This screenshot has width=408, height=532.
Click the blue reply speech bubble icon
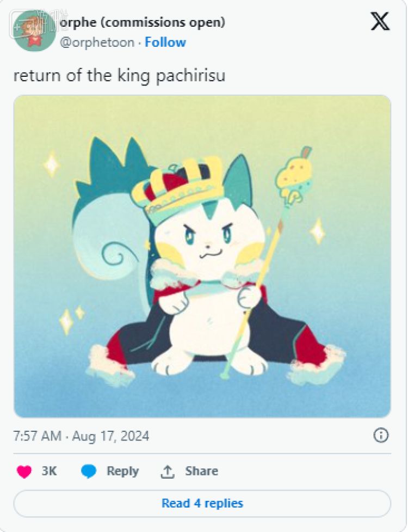click(89, 472)
